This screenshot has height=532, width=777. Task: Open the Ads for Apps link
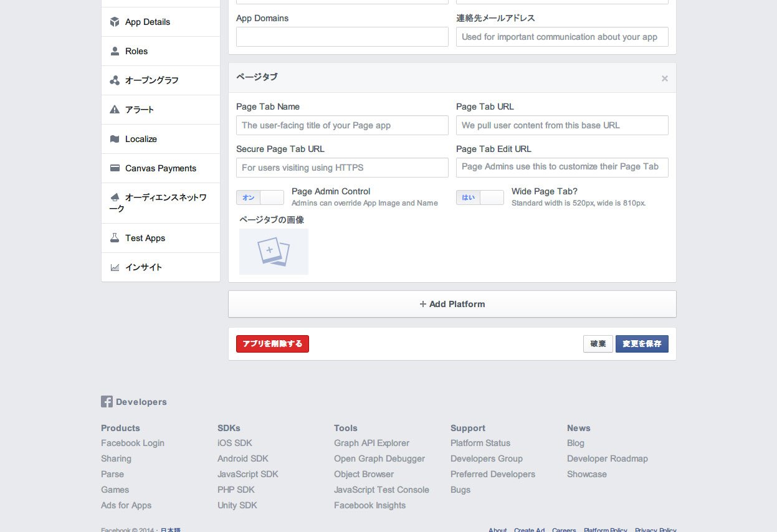point(126,505)
